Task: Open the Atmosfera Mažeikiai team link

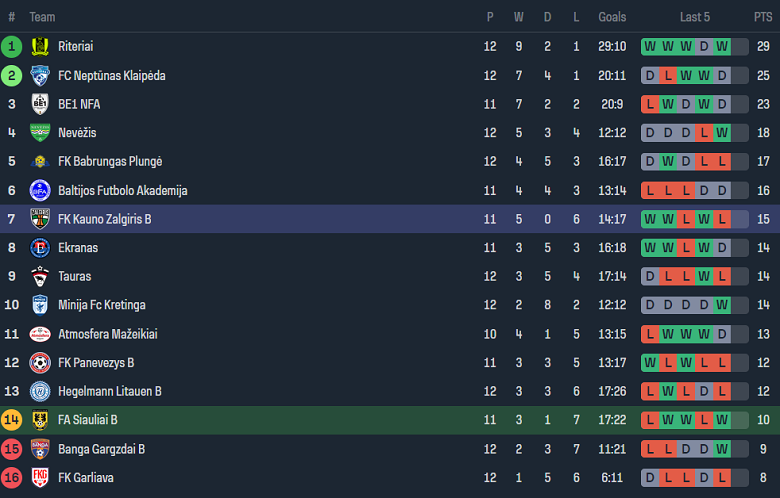Action: click(107, 334)
